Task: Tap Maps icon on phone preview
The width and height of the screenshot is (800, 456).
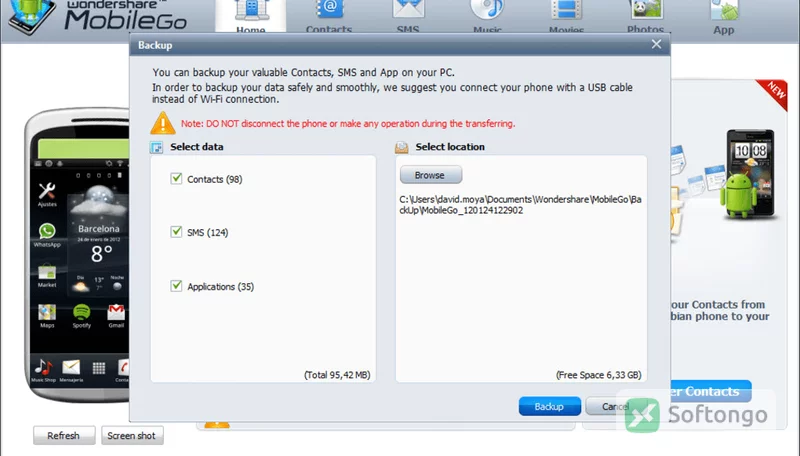Action: (x=47, y=316)
